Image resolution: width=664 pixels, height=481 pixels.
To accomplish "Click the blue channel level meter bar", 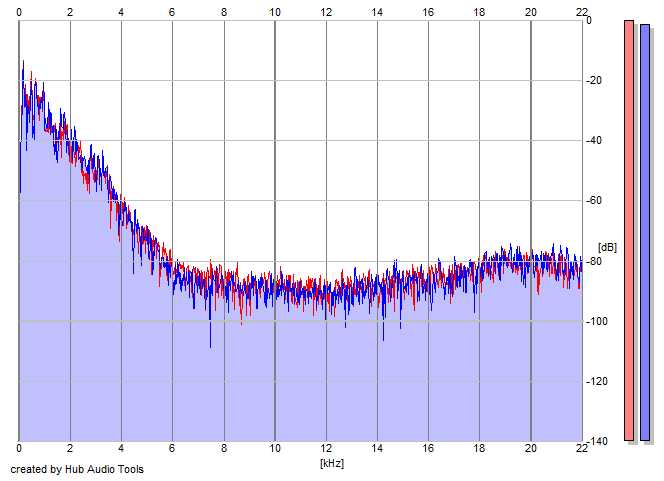I will pos(645,232).
